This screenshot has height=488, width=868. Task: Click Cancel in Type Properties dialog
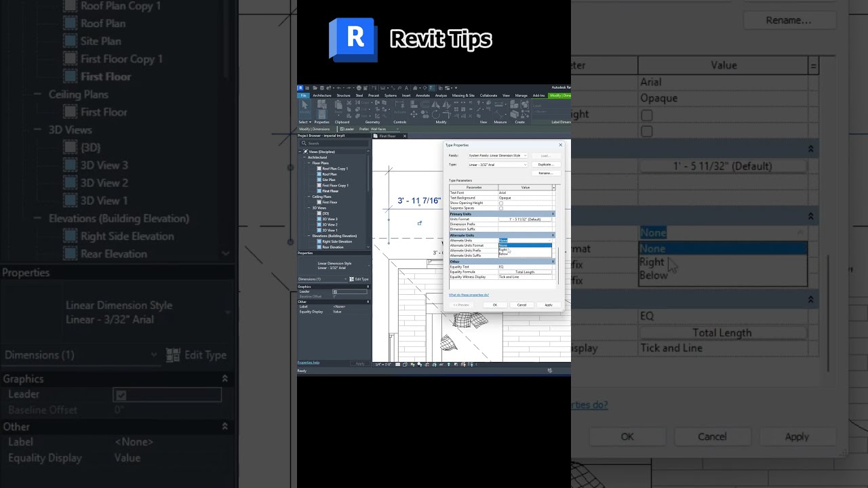point(521,305)
